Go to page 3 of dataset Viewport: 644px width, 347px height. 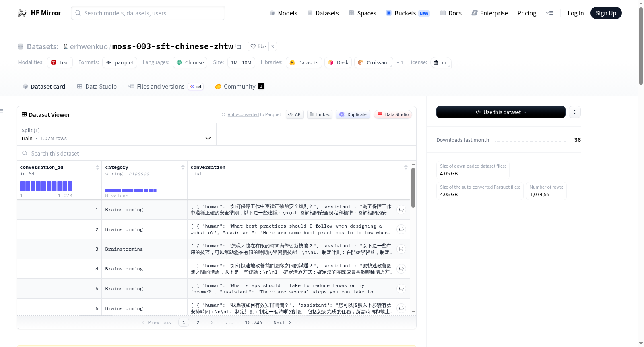pos(212,322)
